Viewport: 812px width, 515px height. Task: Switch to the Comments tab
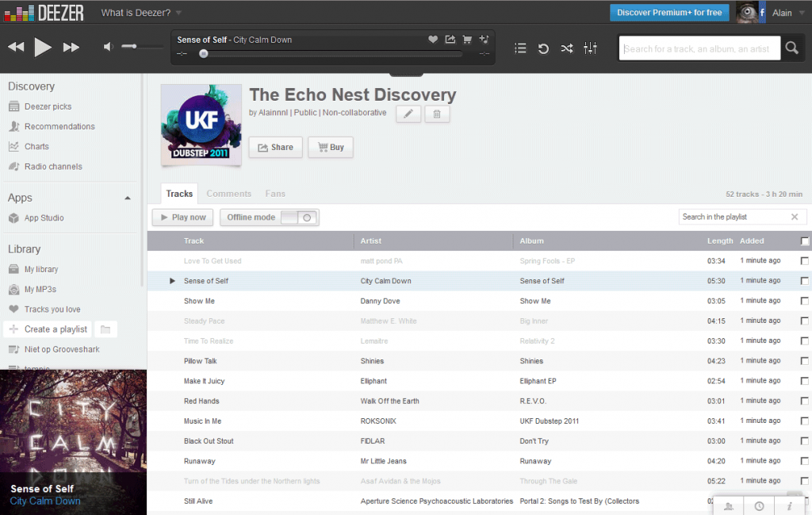228,193
